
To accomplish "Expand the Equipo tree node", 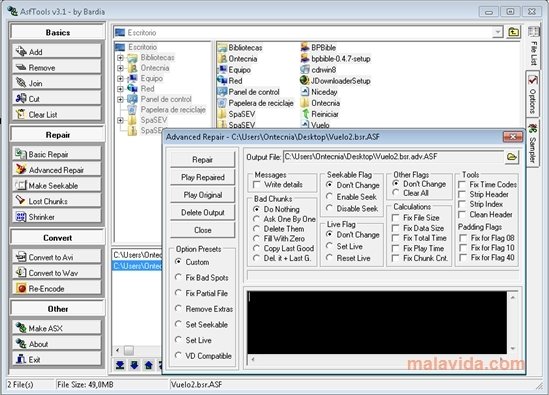I will [120, 78].
